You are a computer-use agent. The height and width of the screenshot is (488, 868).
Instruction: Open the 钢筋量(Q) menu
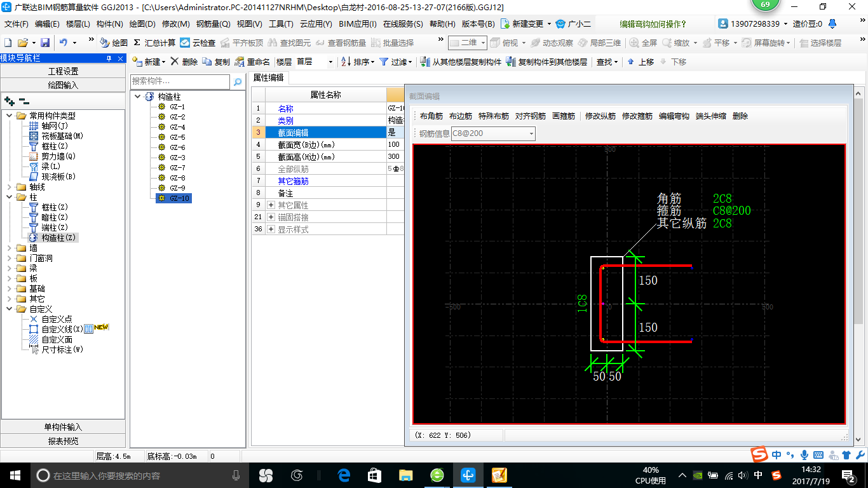[213, 24]
